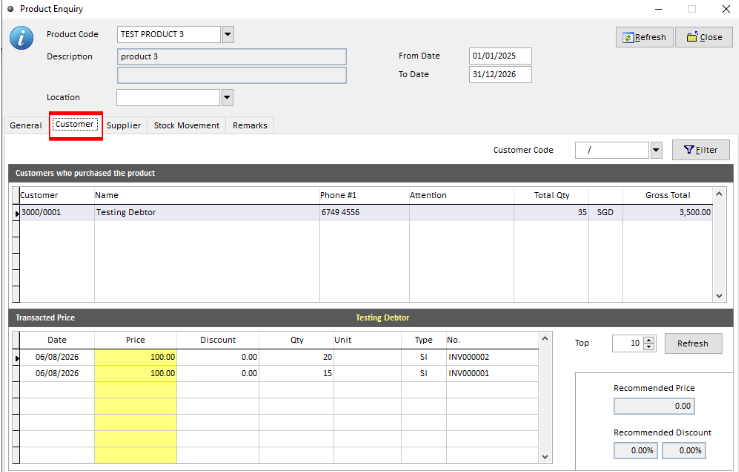Open the Customer Code dropdown

pos(656,150)
